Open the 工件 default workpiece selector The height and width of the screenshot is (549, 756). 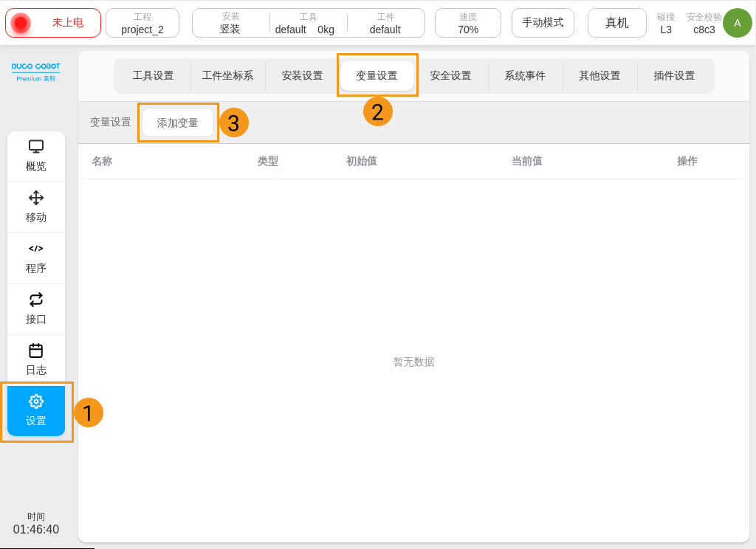coord(385,23)
